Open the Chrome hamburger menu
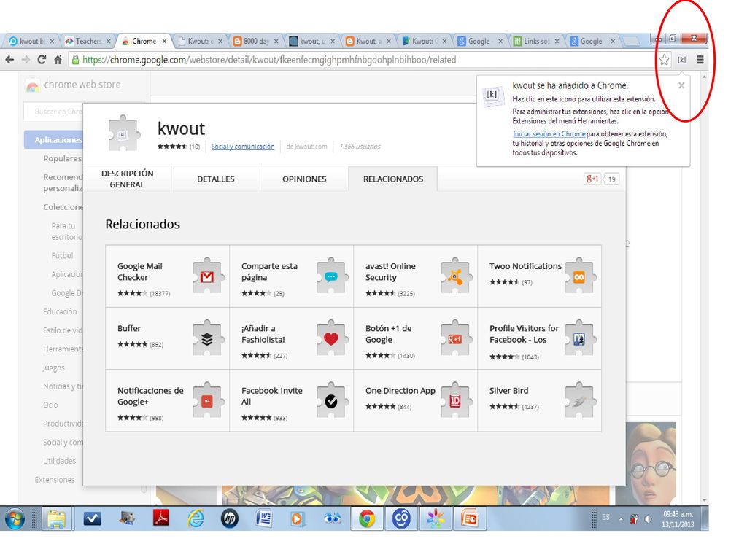 pos(700,60)
